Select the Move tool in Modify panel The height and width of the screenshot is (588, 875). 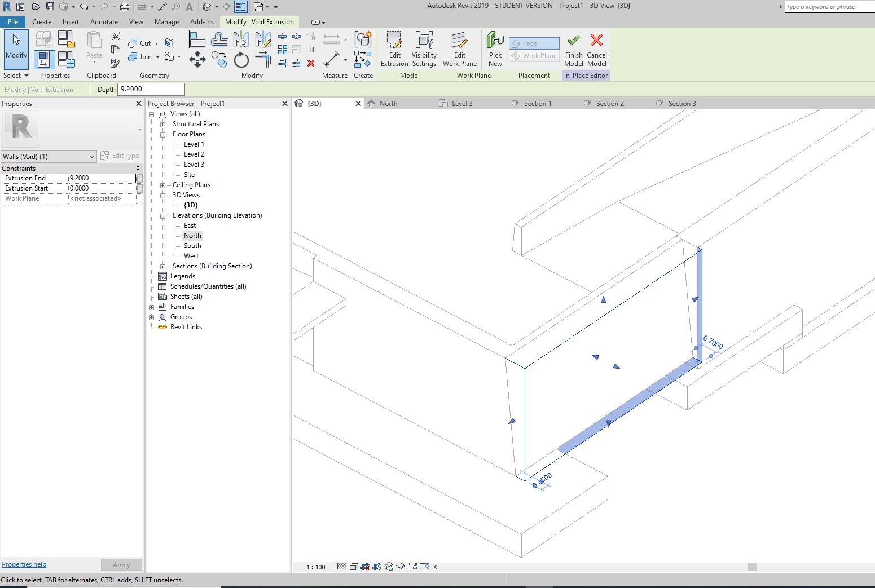[x=197, y=59]
